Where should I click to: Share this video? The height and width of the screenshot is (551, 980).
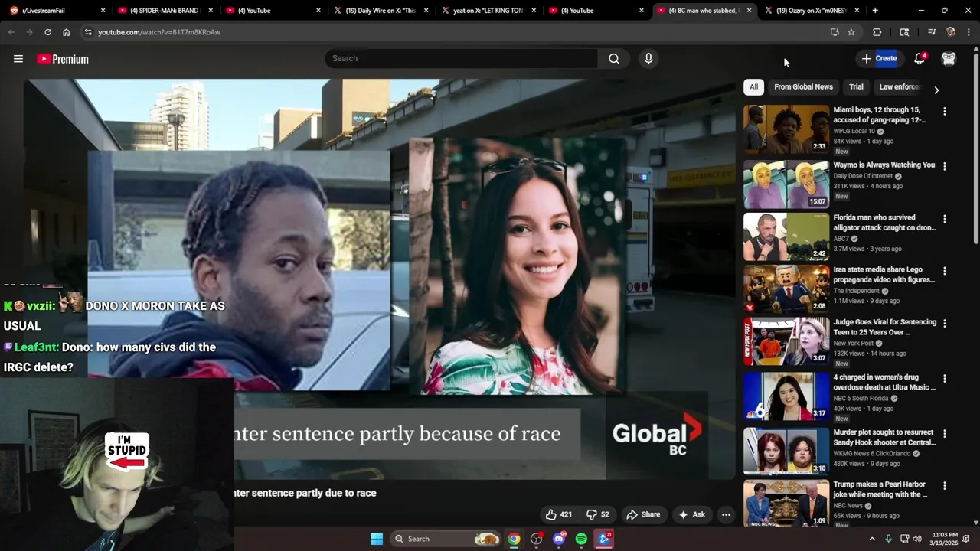click(643, 514)
